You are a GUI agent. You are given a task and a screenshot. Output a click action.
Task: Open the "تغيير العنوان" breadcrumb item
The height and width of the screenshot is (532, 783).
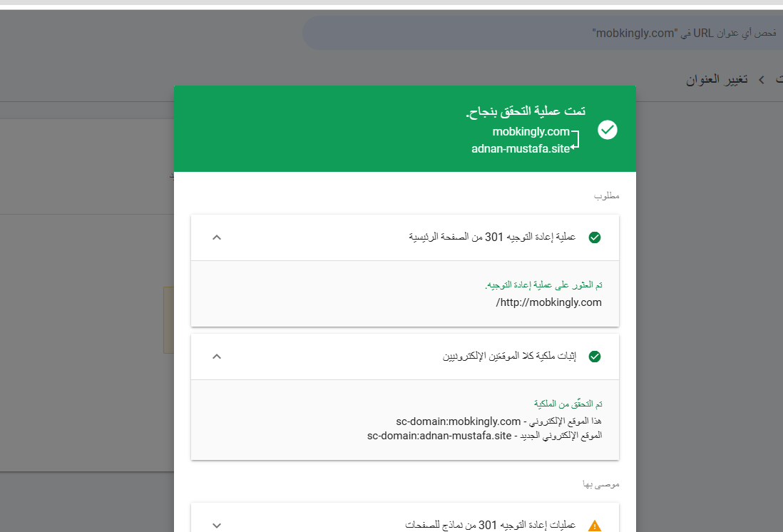(717, 79)
